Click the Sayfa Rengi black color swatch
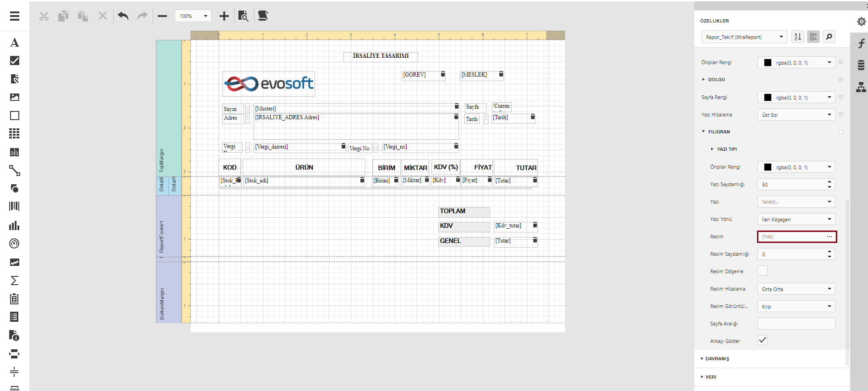 point(768,98)
